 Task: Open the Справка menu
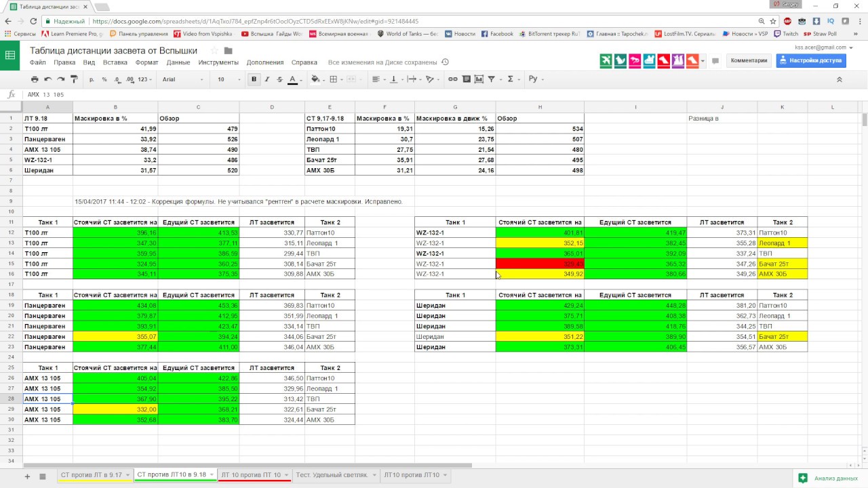coord(304,62)
